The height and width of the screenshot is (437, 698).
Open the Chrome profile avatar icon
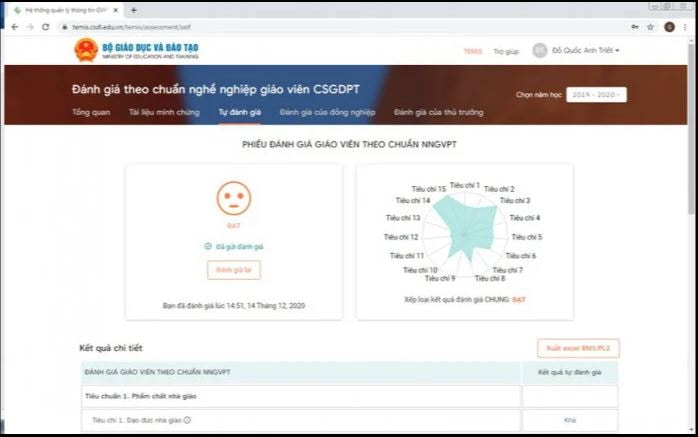(x=669, y=27)
